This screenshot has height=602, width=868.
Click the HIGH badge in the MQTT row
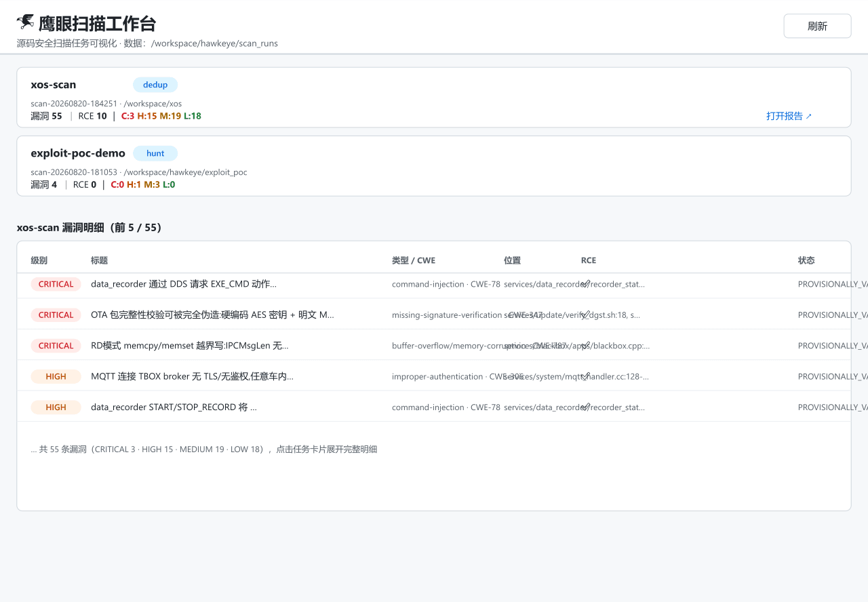(56, 376)
